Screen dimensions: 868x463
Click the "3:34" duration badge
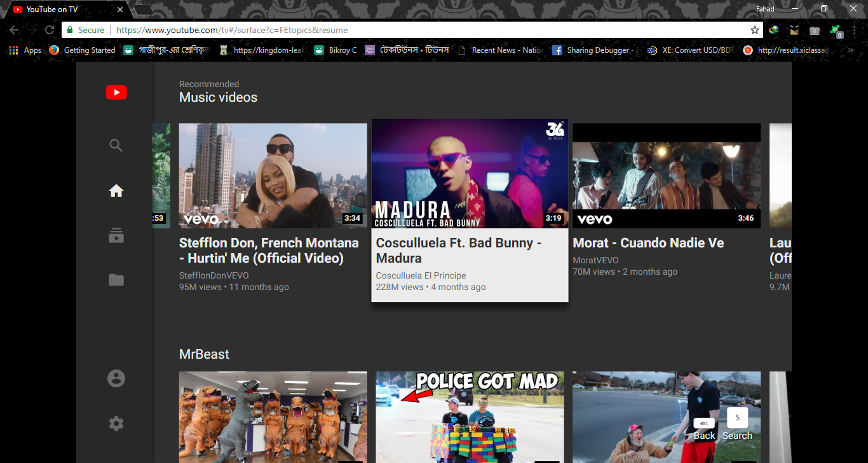tap(352, 218)
